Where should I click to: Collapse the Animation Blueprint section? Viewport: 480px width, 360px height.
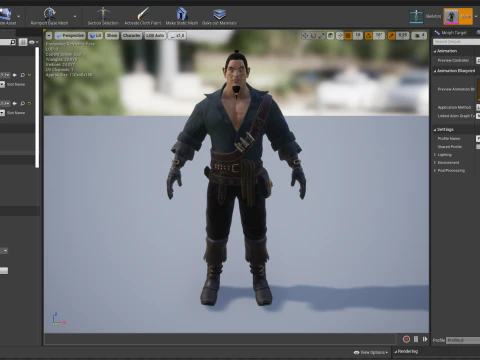point(435,71)
